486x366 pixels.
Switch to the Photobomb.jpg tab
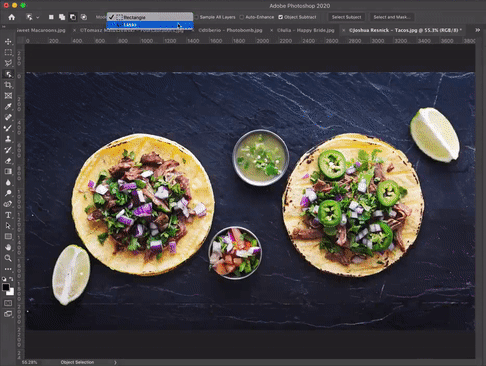[230, 30]
